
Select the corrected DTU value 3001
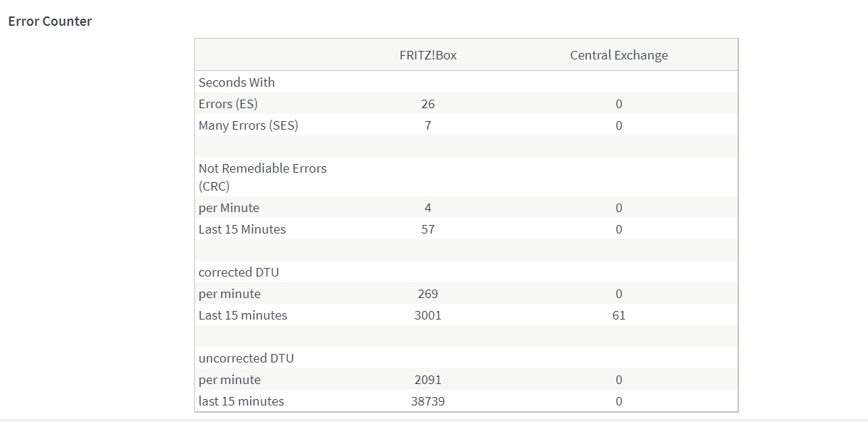tap(428, 315)
